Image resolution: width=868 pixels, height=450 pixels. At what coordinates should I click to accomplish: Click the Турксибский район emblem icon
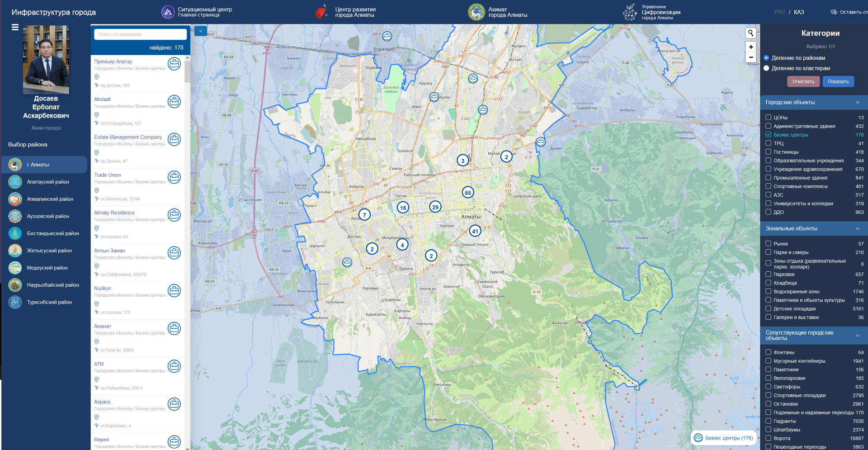[15, 302]
